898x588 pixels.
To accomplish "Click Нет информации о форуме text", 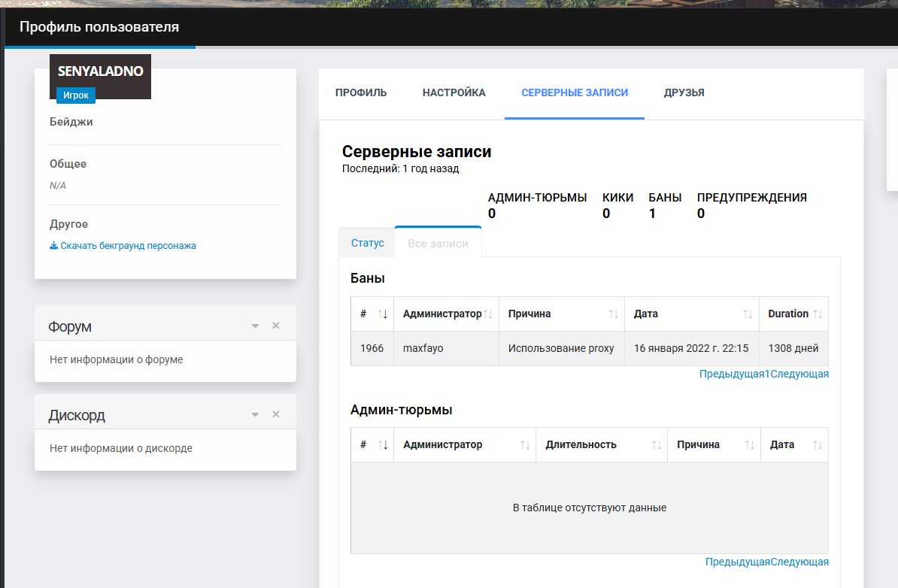I will pyautogui.click(x=117, y=359).
